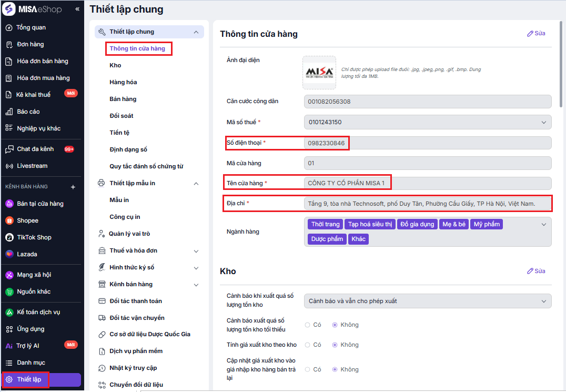
Task: Click the Kế toán dịch vụ icon
Action: click(9, 312)
